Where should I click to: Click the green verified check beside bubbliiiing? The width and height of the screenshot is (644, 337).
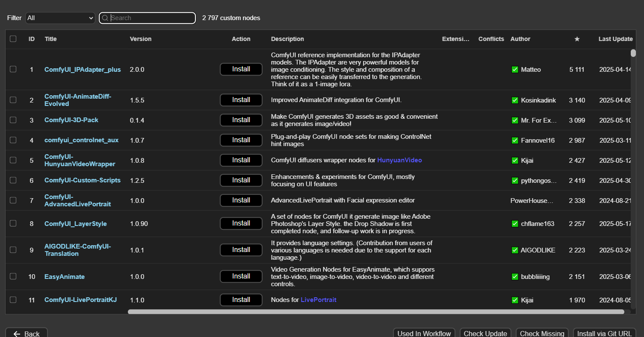click(x=515, y=277)
